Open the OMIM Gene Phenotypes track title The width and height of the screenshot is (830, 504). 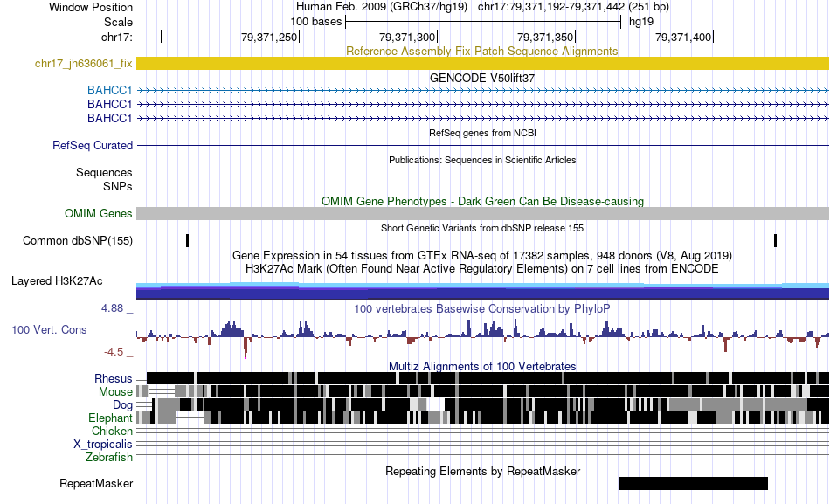pyautogui.click(x=482, y=201)
